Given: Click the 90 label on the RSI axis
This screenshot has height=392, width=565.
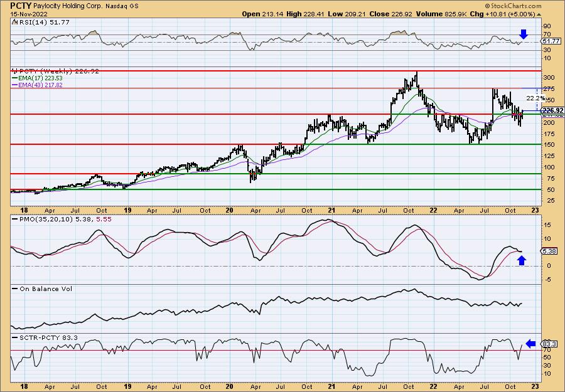Looking at the screenshot, I should [x=547, y=26].
